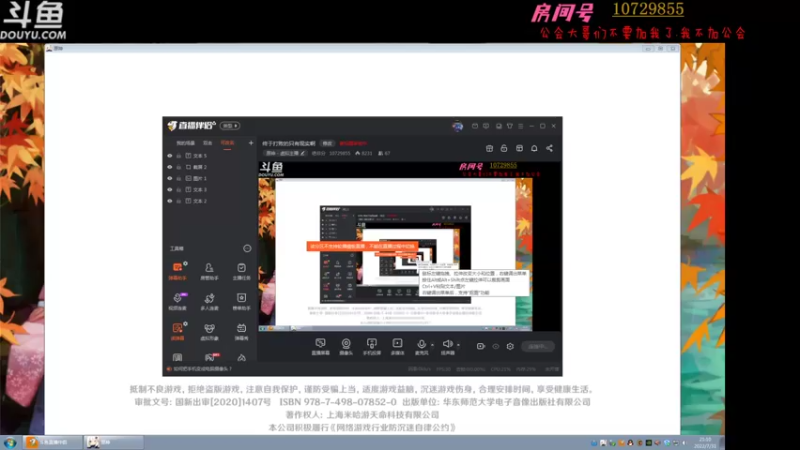Switch to the 我的场景 tab
The width and height of the screenshot is (800, 450).
pos(185,143)
